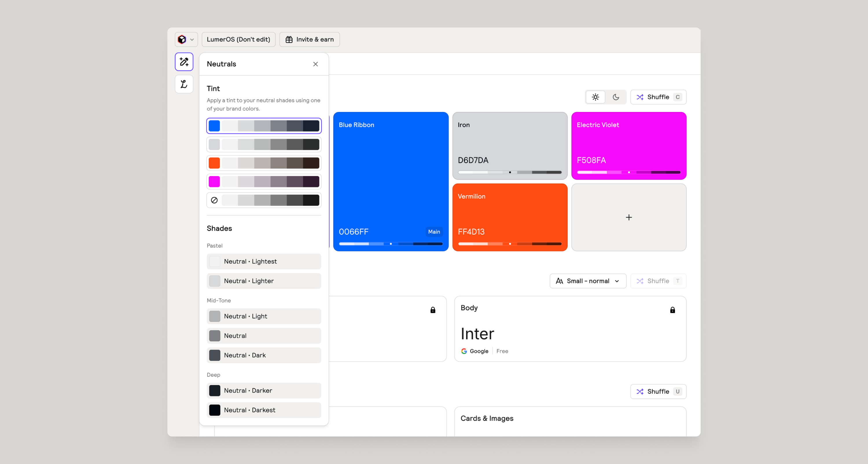Close the Neutrals panel

click(x=315, y=64)
